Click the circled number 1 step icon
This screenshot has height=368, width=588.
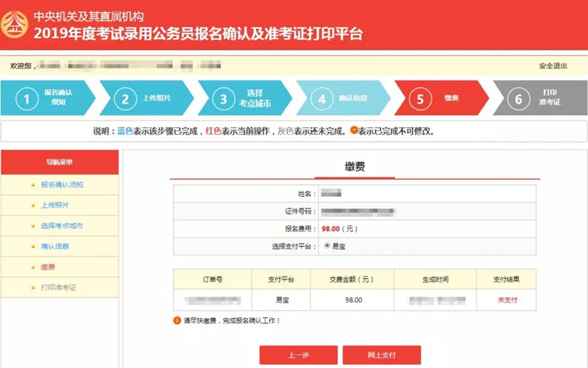click(x=27, y=99)
